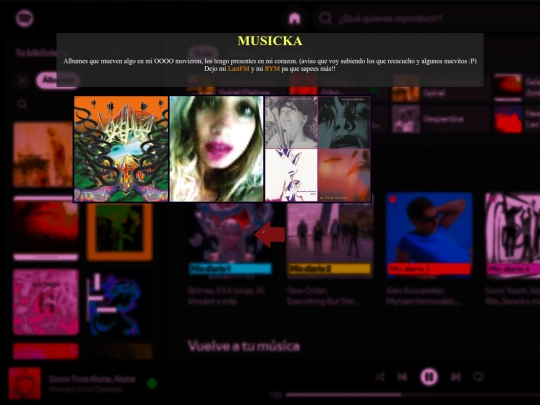Open the now-playing album art thumbnail

click(x=24, y=383)
